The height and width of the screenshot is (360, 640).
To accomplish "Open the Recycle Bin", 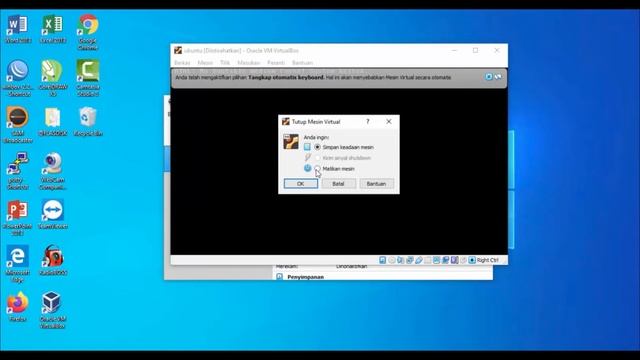I will click(88, 122).
